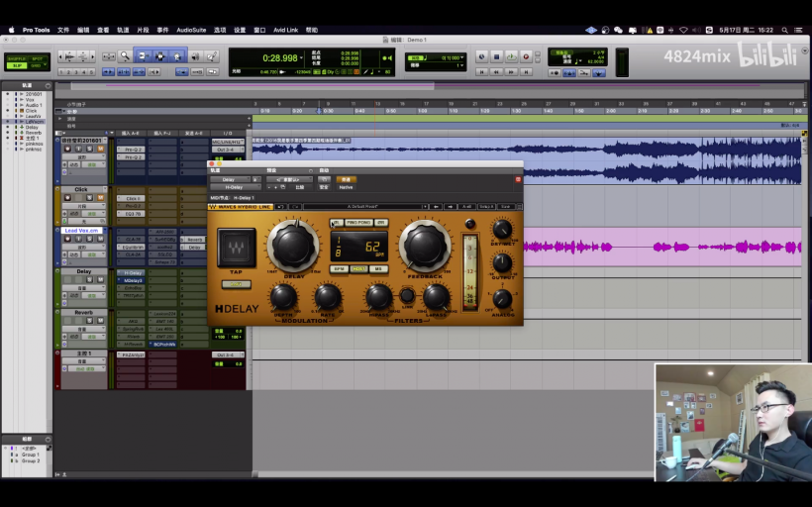Open the Apple menu
This screenshot has width=812, height=507.
12,30
